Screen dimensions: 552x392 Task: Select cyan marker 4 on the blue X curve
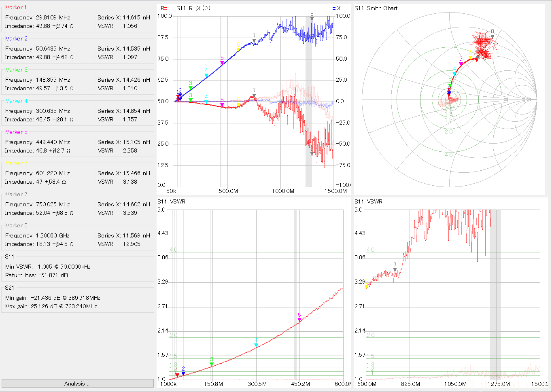click(206, 75)
